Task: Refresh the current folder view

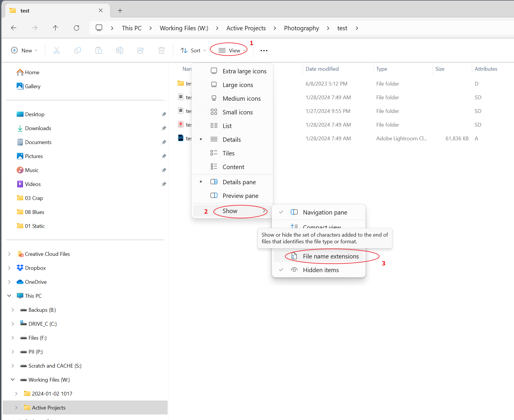Action: pos(77,28)
